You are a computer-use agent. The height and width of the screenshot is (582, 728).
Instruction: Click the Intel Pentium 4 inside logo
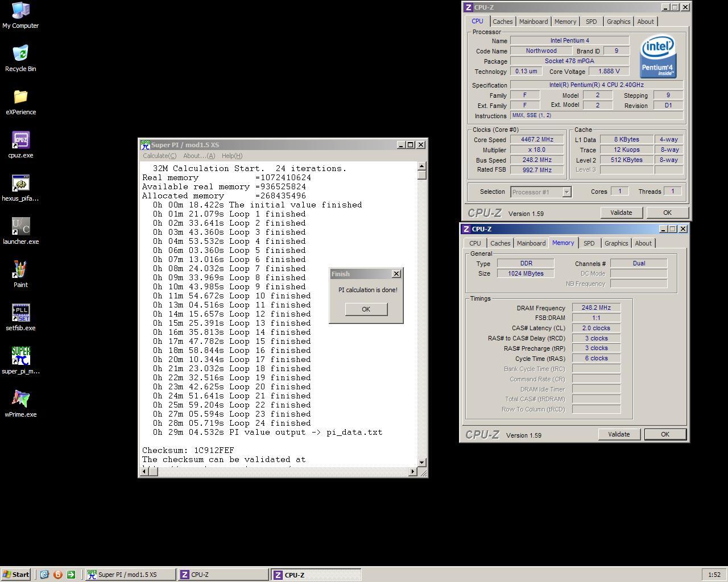pyautogui.click(x=658, y=57)
